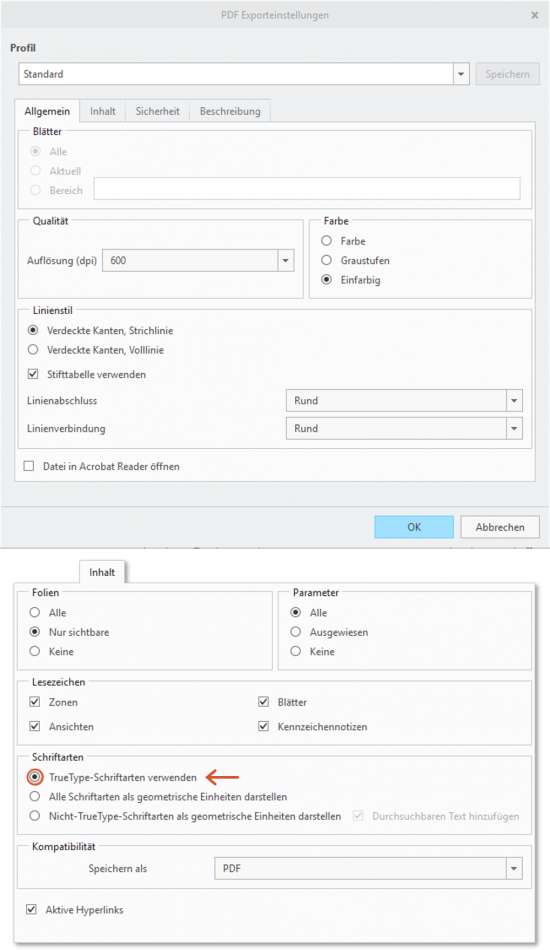Expand the Auflösung (dpi) dropdown
The width and height of the screenshot is (550, 950).
point(285,261)
